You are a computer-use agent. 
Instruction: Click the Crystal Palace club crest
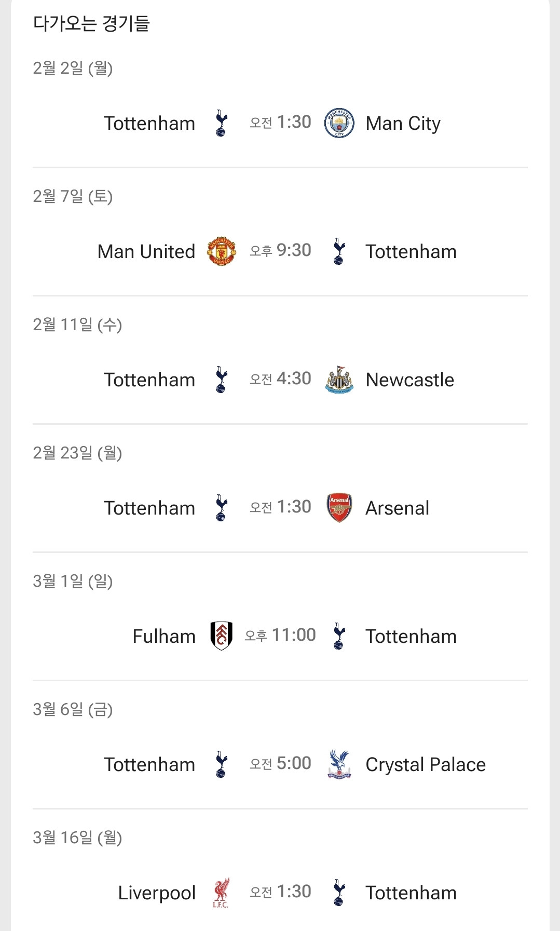coord(339,764)
